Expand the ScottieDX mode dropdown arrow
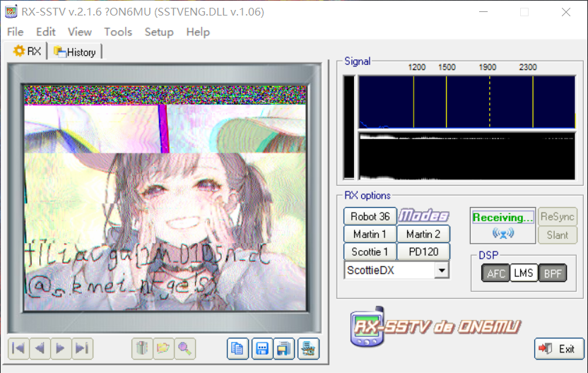588x373 pixels. click(x=442, y=270)
